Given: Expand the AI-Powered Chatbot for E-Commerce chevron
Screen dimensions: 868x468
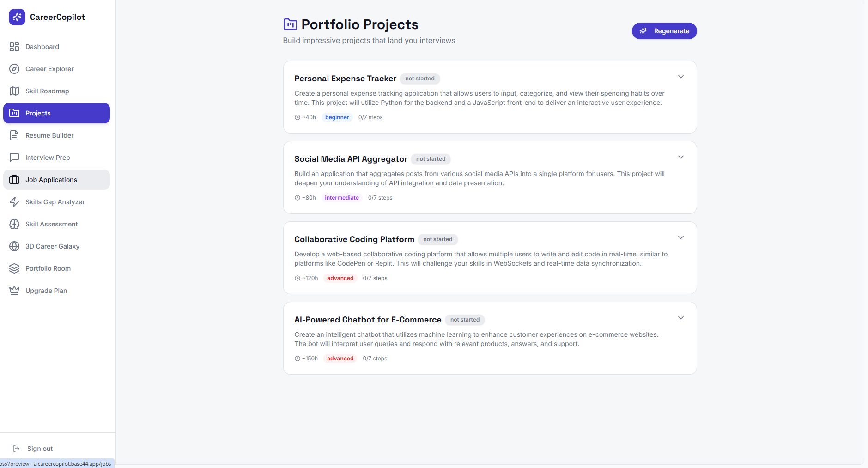Looking at the screenshot, I should point(680,318).
